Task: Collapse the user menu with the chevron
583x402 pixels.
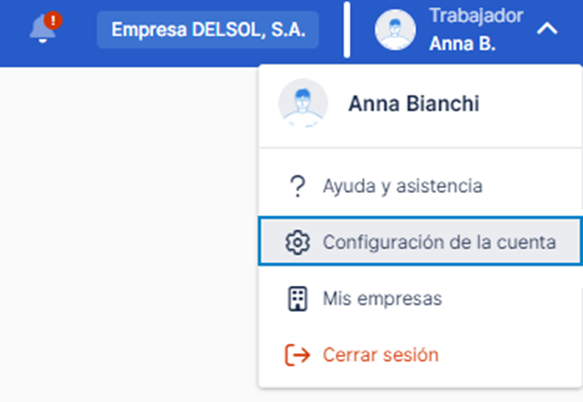Action: (547, 29)
